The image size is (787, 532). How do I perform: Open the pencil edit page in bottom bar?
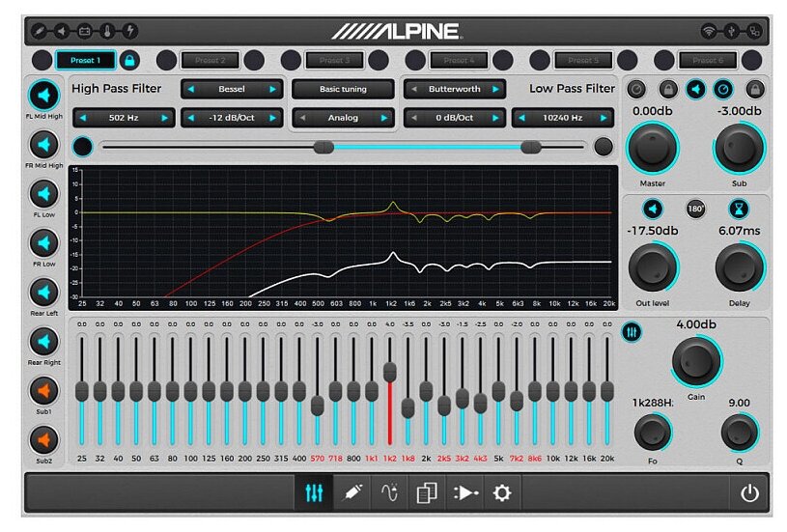(351, 492)
